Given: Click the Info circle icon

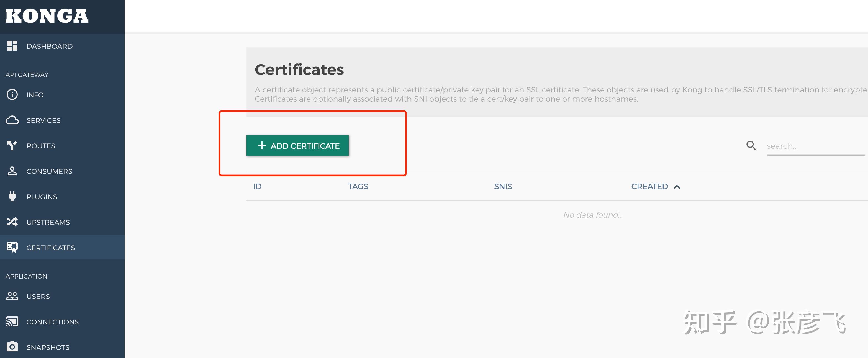Looking at the screenshot, I should [12, 95].
